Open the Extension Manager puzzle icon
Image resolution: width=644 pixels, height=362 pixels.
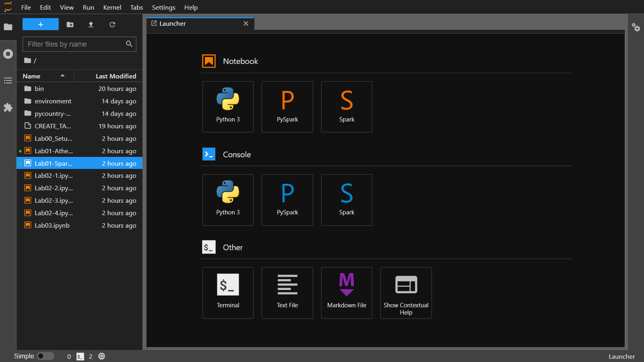[x=8, y=107]
